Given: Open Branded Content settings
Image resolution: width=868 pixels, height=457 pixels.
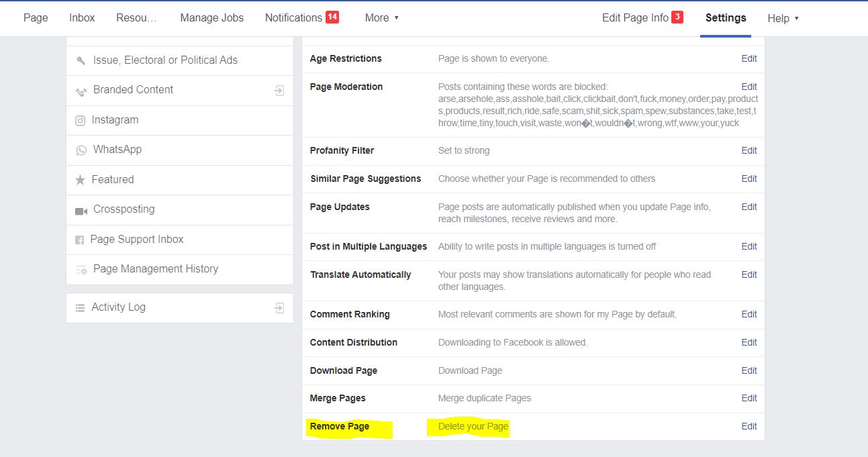Looking at the screenshot, I should (x=180, y=90).
